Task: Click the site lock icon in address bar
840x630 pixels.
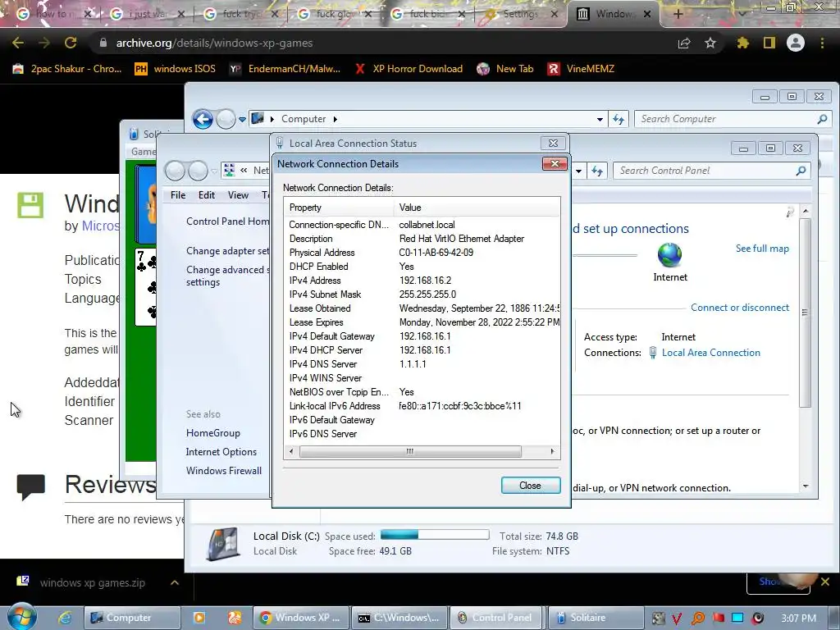Action: (x=103, y=43)
